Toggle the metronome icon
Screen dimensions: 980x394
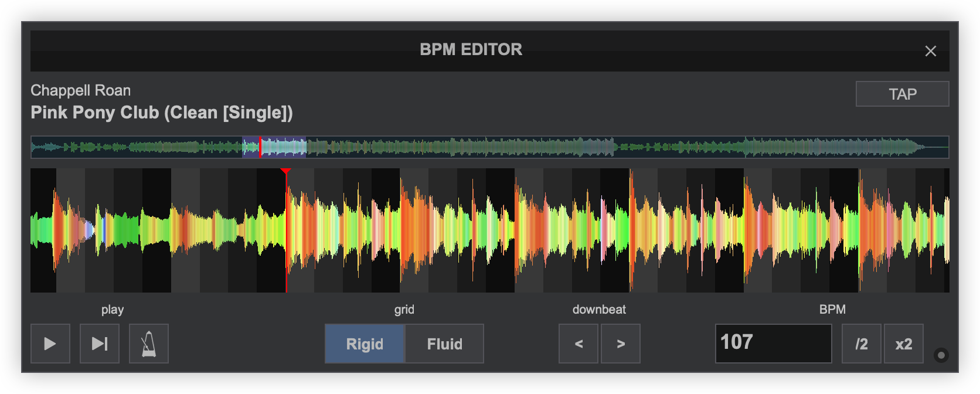pyautogui.click(x=149, y=344)
